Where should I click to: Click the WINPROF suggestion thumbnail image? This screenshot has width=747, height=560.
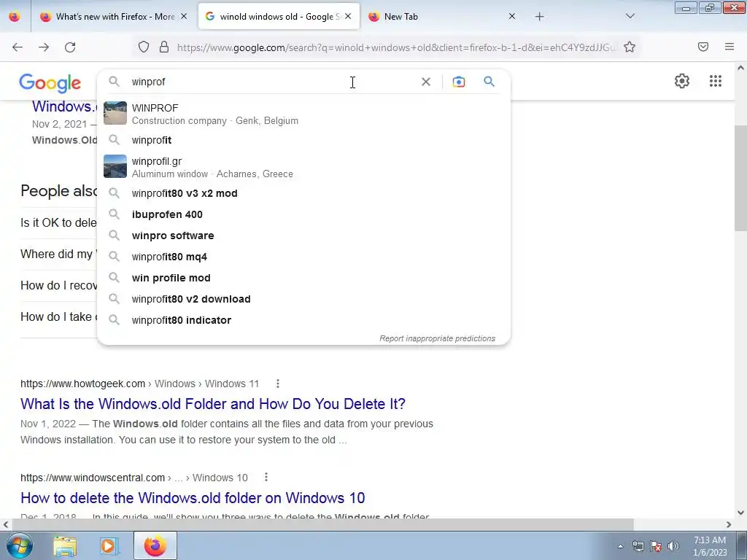tap(115, 113)
